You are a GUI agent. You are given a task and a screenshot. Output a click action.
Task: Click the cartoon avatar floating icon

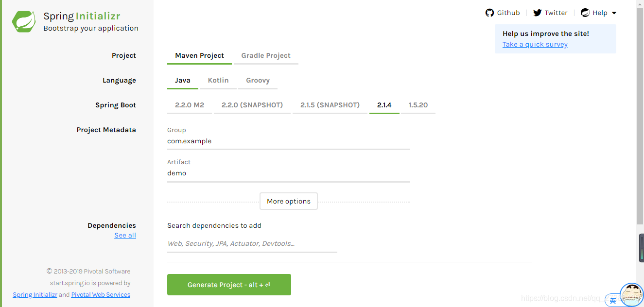click(632, 294)
